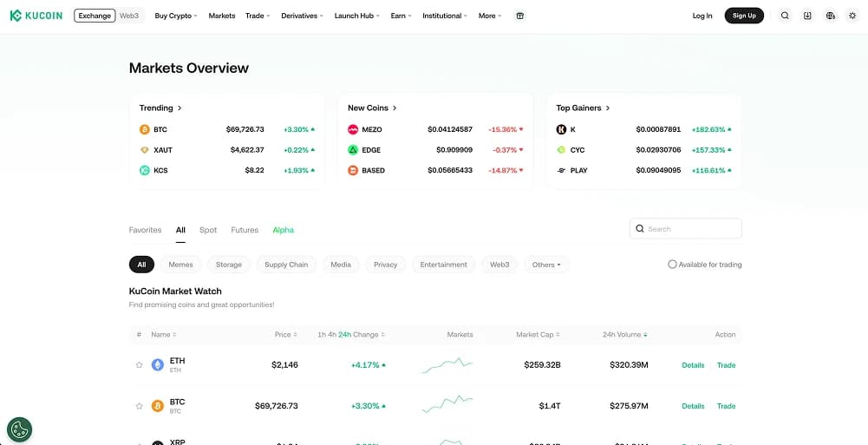Click Trade for BTC
The width and height of the screenshot is (868, 445).
pos(727,406)
